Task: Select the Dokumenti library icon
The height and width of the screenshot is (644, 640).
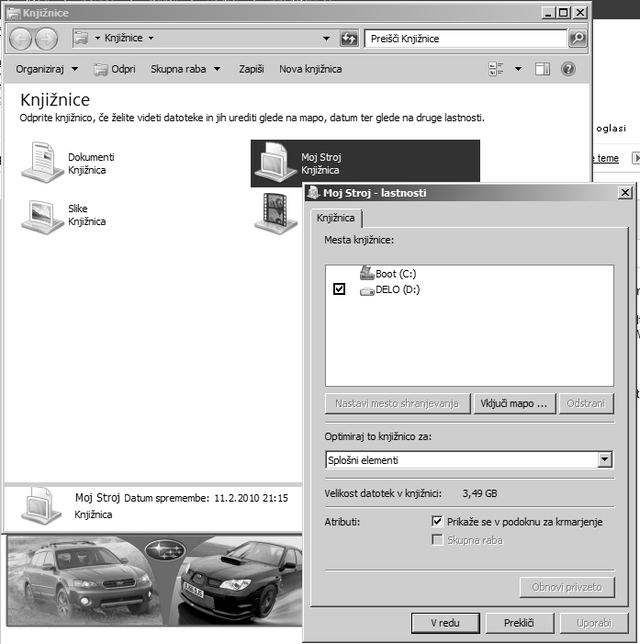Action: pos(42,163)
